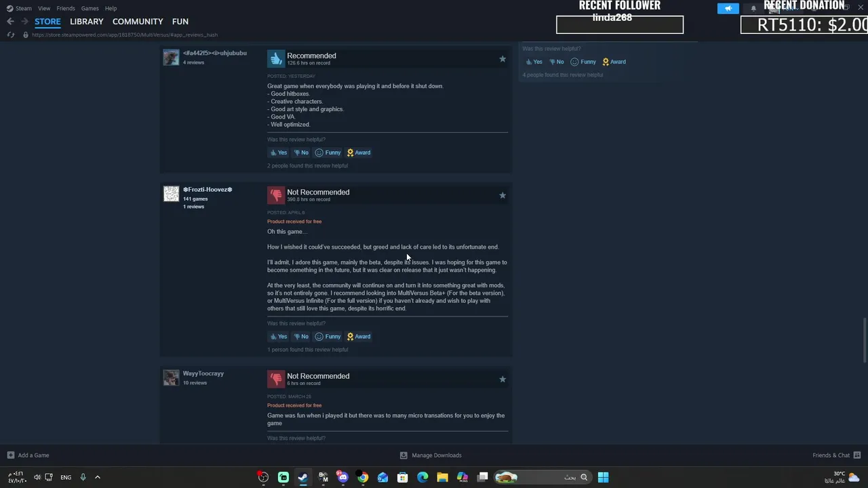Image resolution: width=868 pixels, height=488 pixels.
Task: Switch to the STORE tab
Action: point(47,22)
